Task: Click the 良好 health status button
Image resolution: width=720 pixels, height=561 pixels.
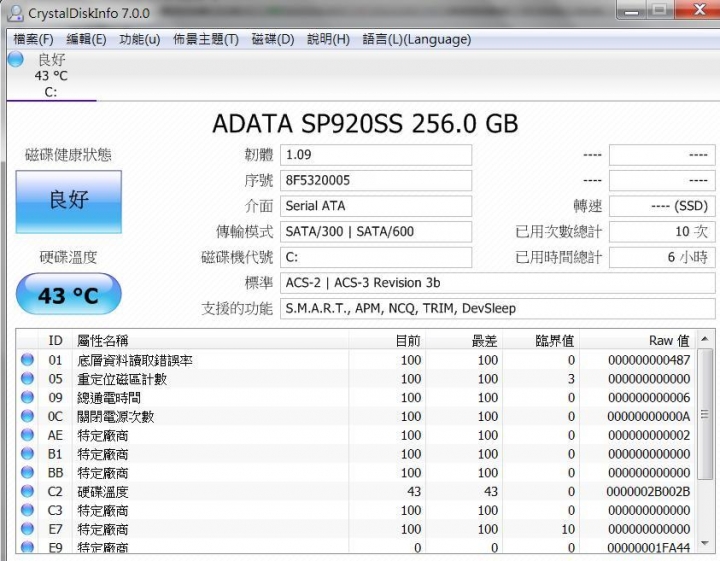Action: 69,202
